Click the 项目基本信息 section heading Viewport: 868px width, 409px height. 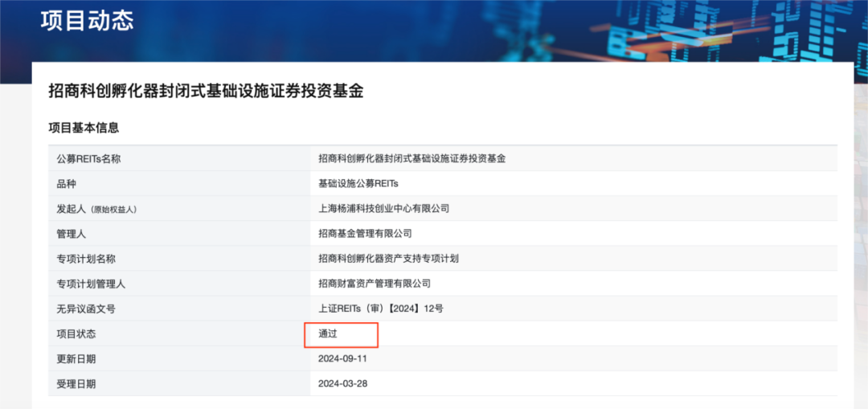pos(84,129)
